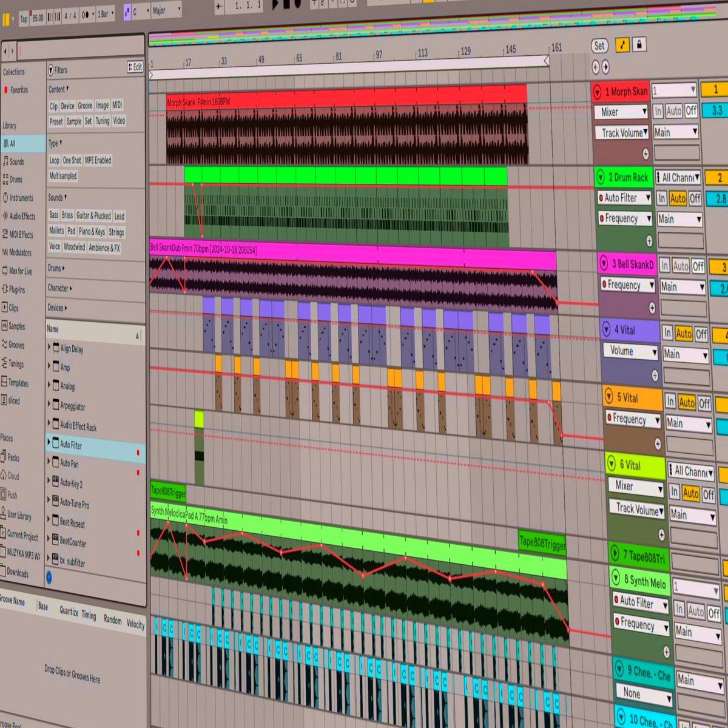Collapse the 2 Drum Rack track
This screenshot has height=728, width=728.
click(601, 177)
